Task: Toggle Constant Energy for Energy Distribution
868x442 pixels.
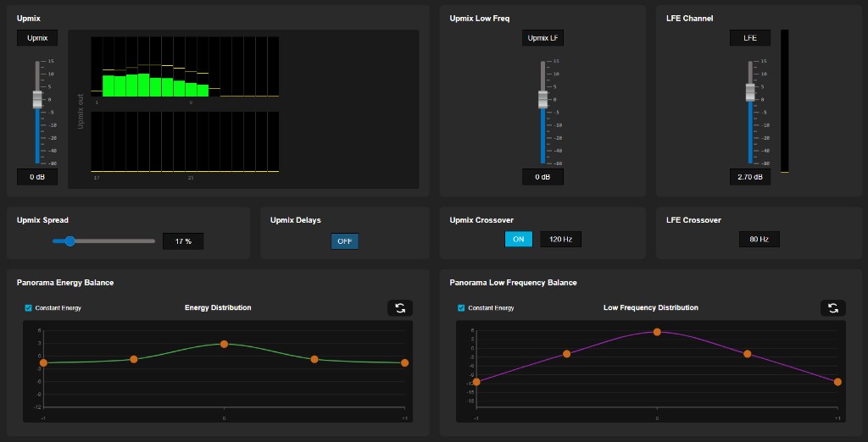Action: [x=28, y=308]
